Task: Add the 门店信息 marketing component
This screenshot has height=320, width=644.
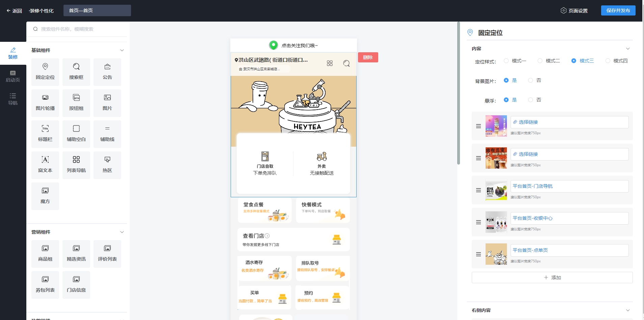Action: 76,285
